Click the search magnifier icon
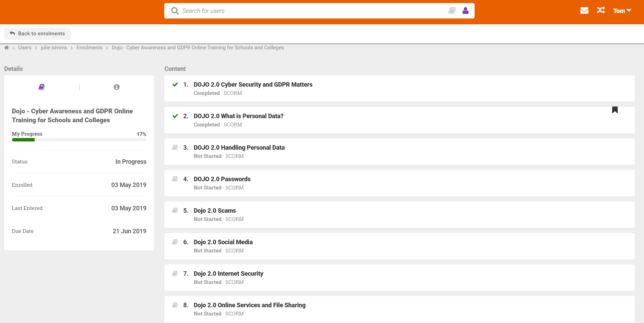Viewport: 644px width, 323px height. [175, 11]
